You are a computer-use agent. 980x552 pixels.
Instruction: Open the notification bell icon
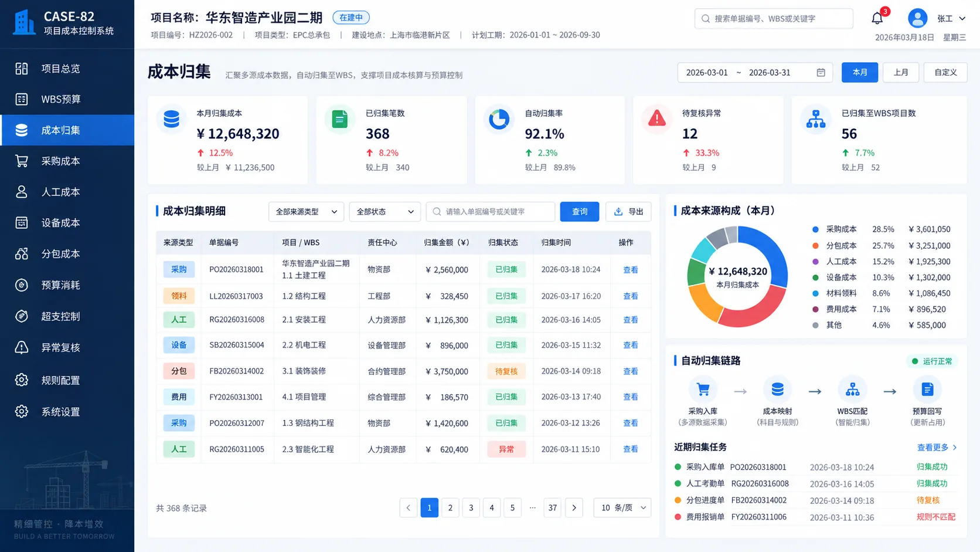877,18
